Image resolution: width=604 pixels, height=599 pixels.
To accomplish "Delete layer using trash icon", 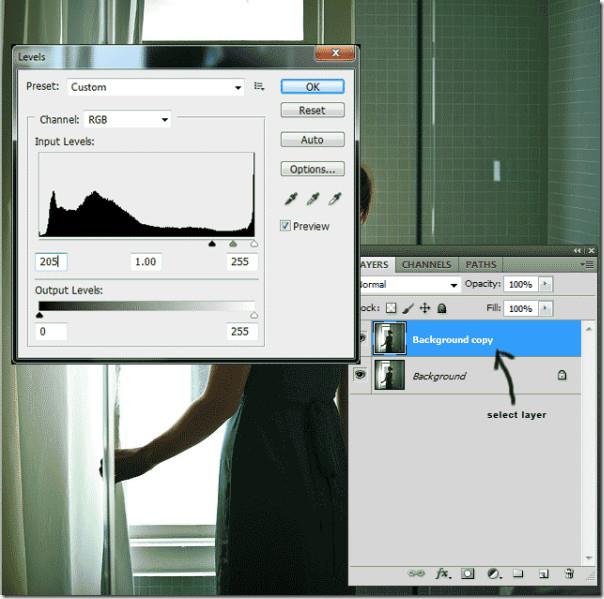I will pos(569,574).
